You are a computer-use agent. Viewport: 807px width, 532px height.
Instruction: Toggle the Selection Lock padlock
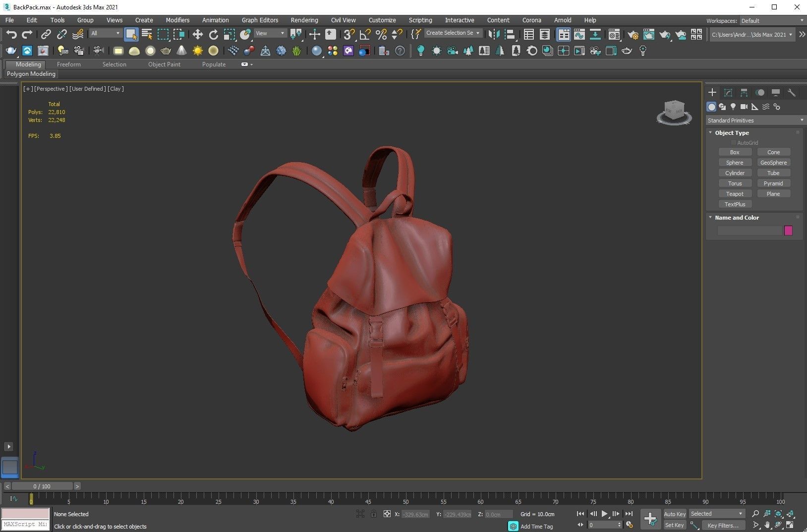click(x=373, y=514)
